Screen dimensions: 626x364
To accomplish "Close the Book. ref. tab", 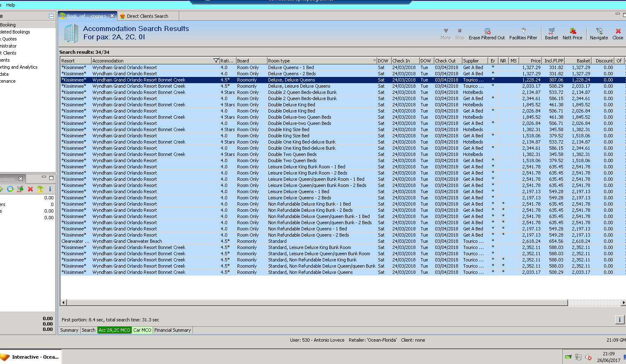I will click(112, 16).
